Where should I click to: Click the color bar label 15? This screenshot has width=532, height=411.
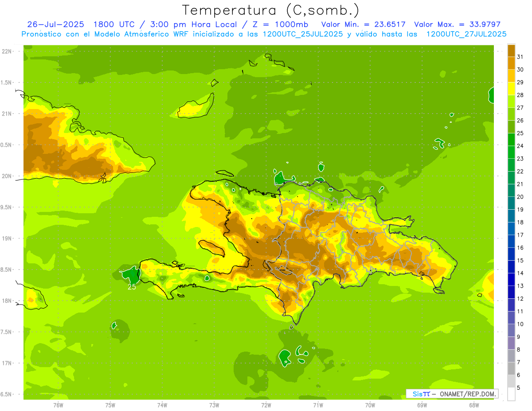click(520, 261)
